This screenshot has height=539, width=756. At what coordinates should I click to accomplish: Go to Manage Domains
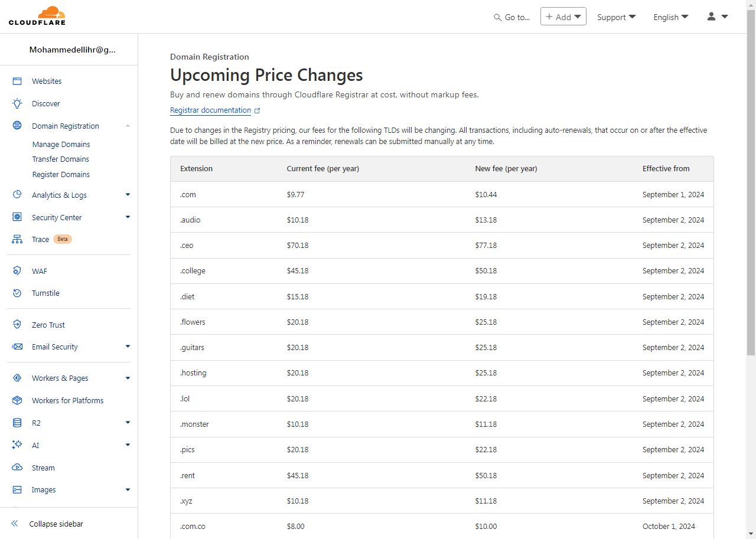(x=61, y=145)
